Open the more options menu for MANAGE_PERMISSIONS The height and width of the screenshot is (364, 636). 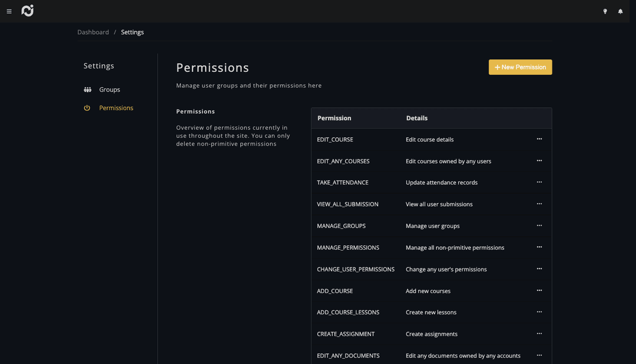pos(539,247)
